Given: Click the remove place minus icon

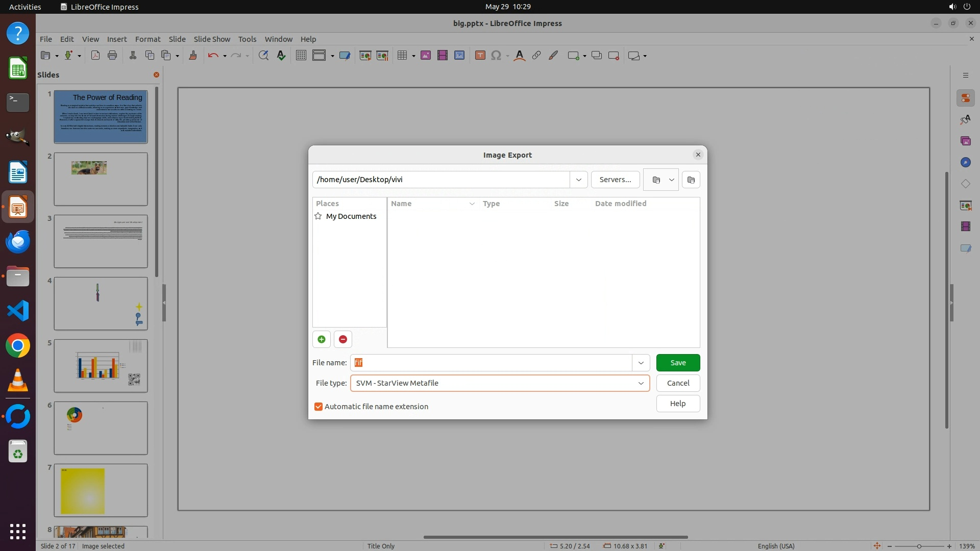Looking at the screenshot, I should click(x=343, y=339).
